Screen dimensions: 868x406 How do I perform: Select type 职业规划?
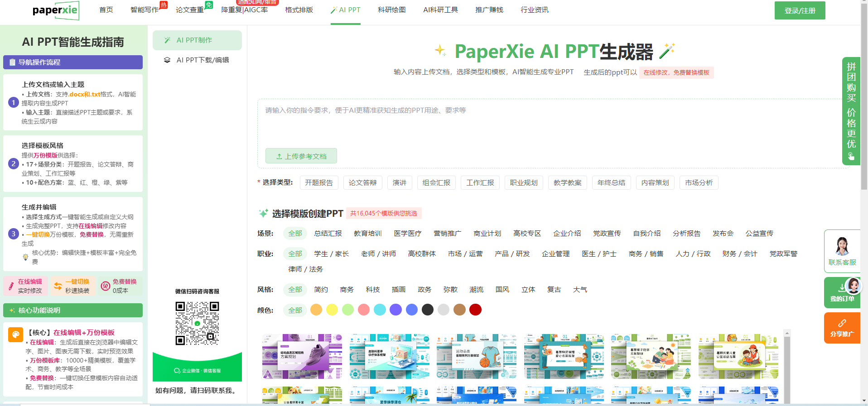pos(524,183)
